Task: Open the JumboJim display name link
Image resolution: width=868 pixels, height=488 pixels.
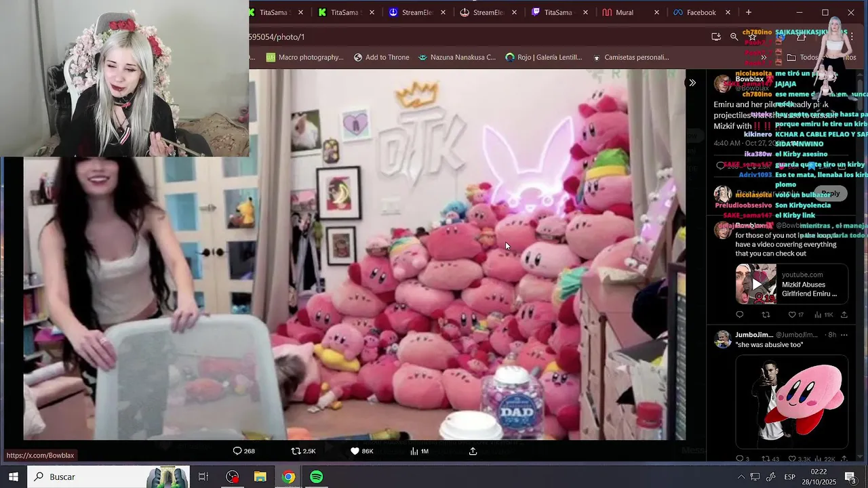Action: tap(754, 335)
